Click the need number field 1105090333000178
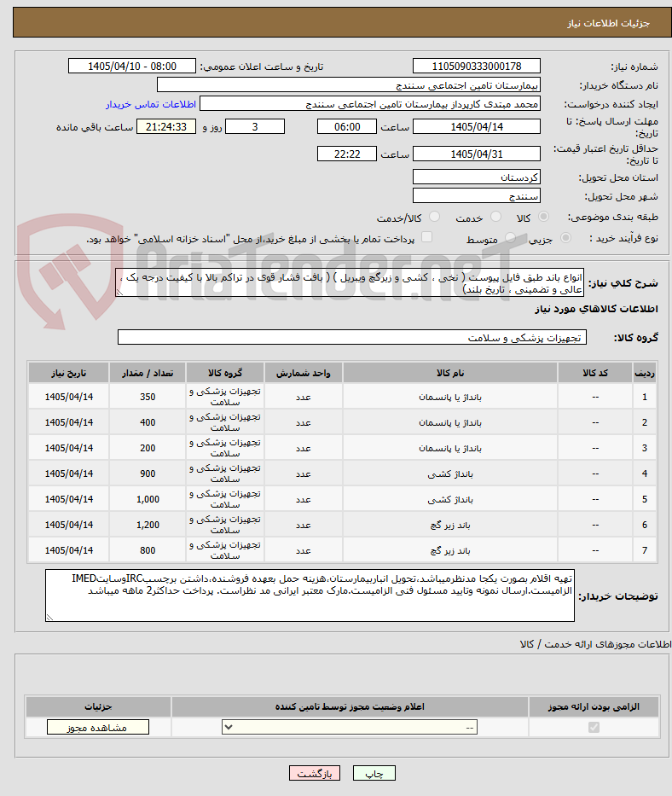This screenshot has width=672, height=796. click(477, 66)
